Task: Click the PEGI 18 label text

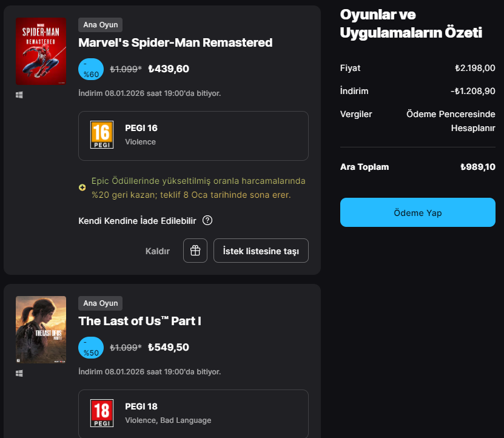Action: 141,406
